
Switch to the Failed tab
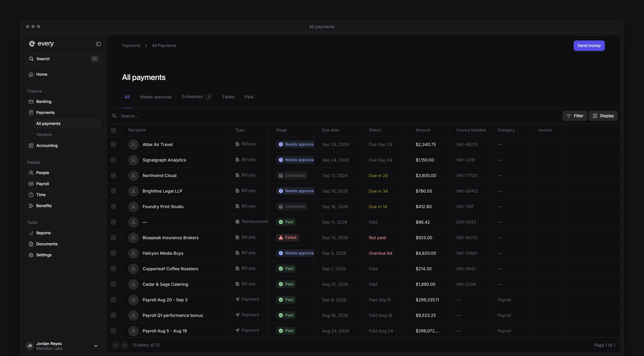(228, 97)
